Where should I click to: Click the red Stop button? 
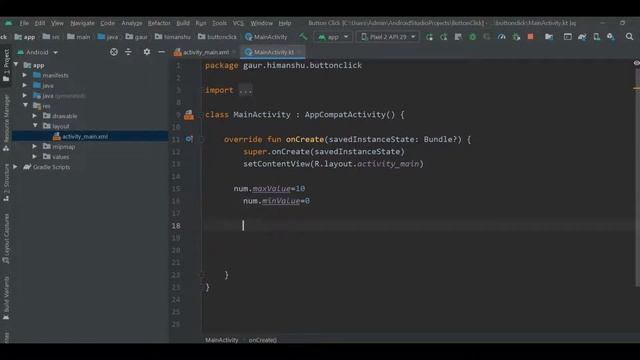530,37
